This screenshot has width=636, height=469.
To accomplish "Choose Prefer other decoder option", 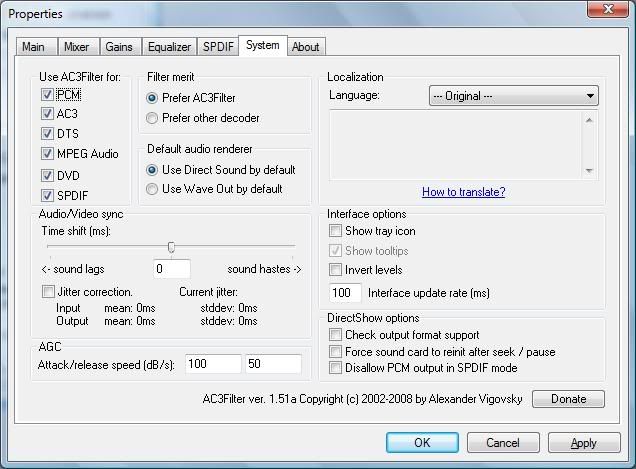I will tap(152, 118).
